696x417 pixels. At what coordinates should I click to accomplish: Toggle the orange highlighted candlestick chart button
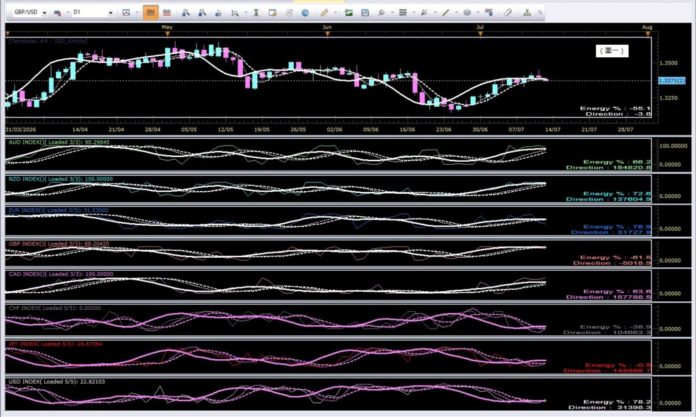(150, 12)
